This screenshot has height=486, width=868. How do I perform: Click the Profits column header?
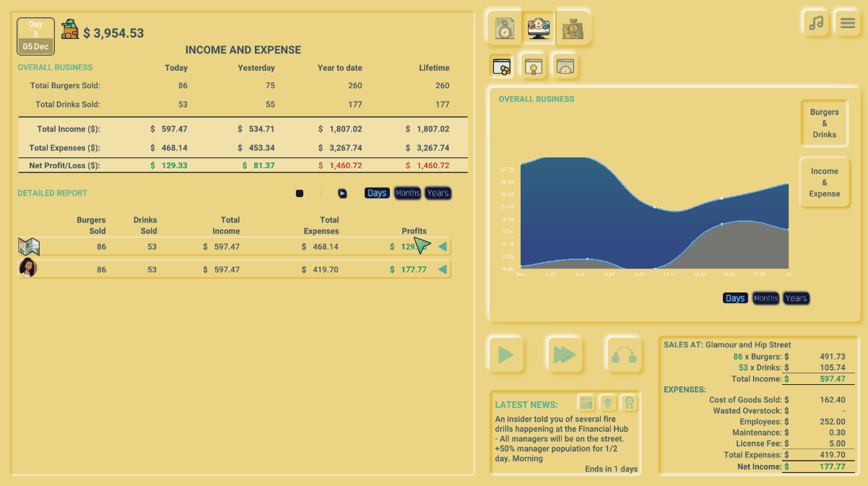click(x=414, y=231)
